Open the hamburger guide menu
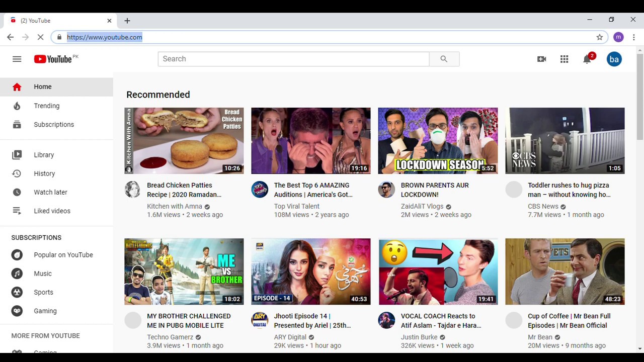The width and height of the screenshot is (644, 362). tap(17, 59)
